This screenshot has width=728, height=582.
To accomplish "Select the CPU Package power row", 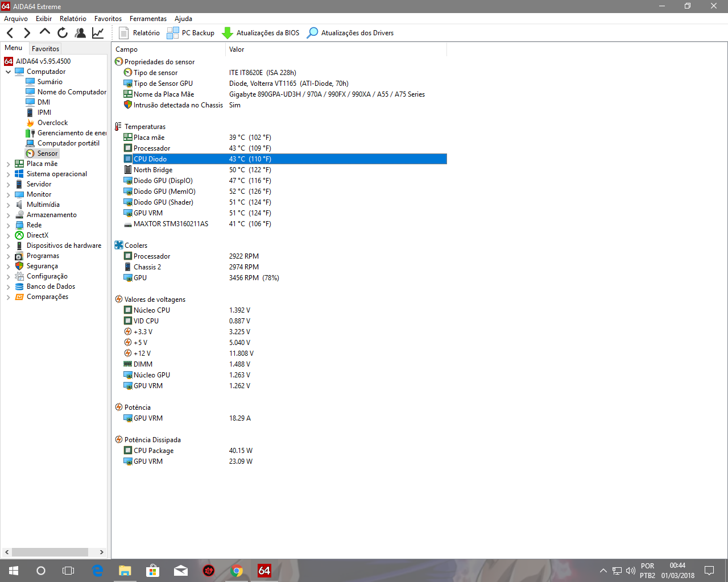I will pos(279,451).
